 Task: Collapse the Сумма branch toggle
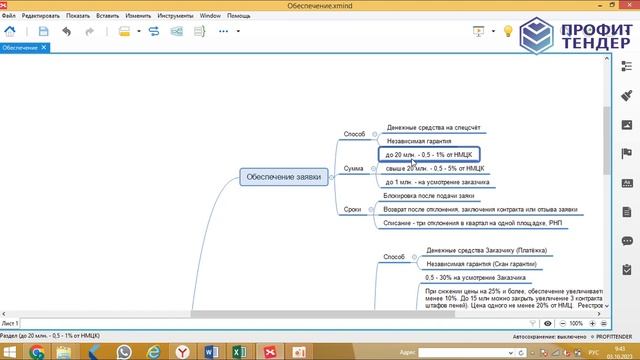click(373, 168)
